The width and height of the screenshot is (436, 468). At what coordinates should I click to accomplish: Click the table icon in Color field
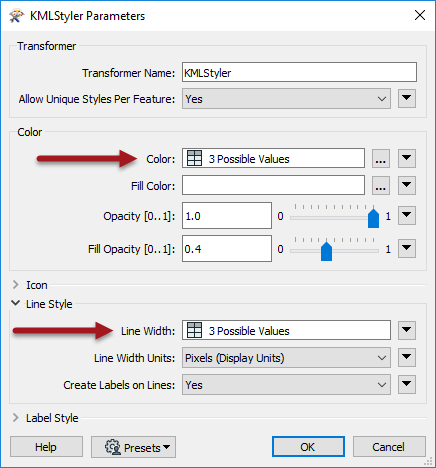point(194,158)
